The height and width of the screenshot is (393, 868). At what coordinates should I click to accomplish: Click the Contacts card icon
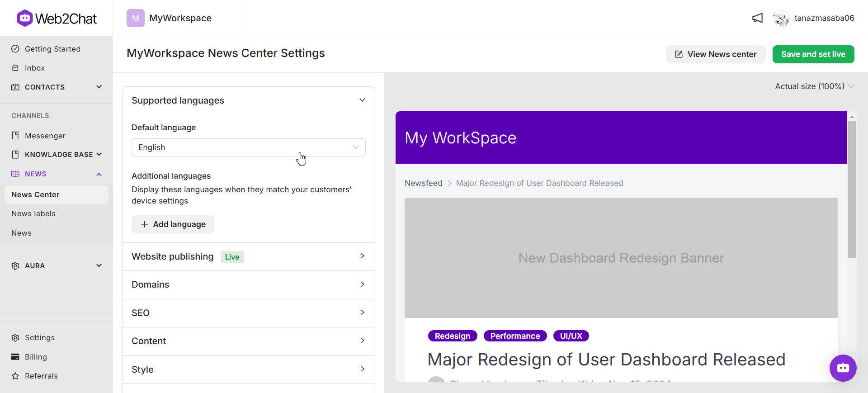coord(15,87)
